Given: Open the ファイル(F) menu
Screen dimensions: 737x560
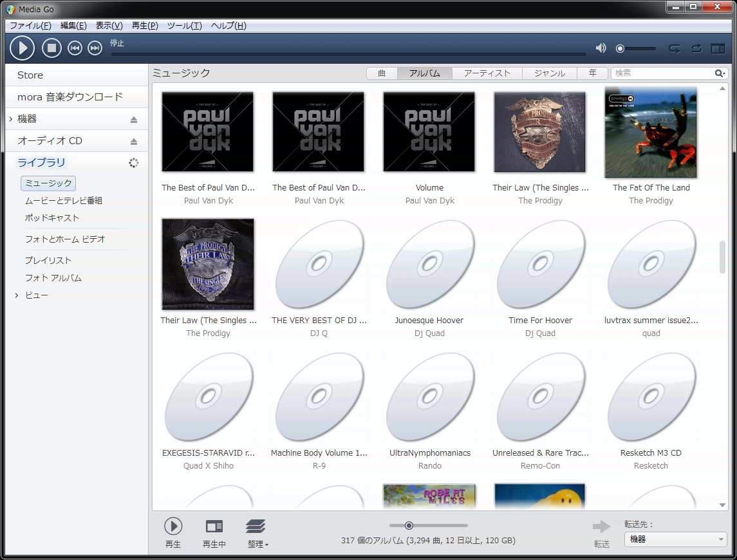Looking at the screenshot, I should tap(30, 25).
